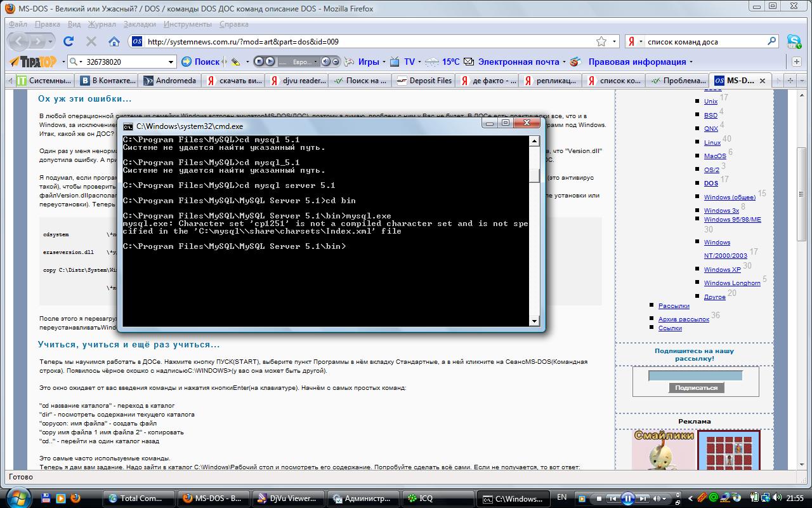Launch Firefox from the quick launch bar
Image resolution: width=812 pixels, height=508 pixels.
coord(75,498)
